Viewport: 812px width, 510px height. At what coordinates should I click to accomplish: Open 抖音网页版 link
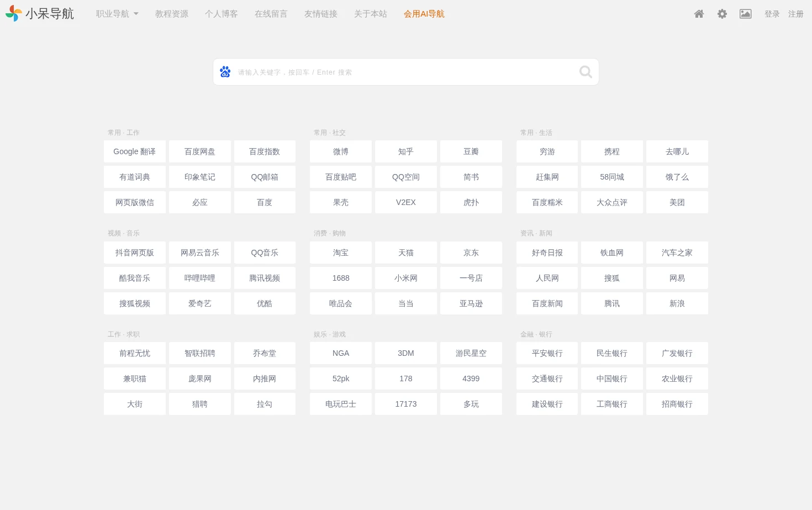click(x=135, y=253)
